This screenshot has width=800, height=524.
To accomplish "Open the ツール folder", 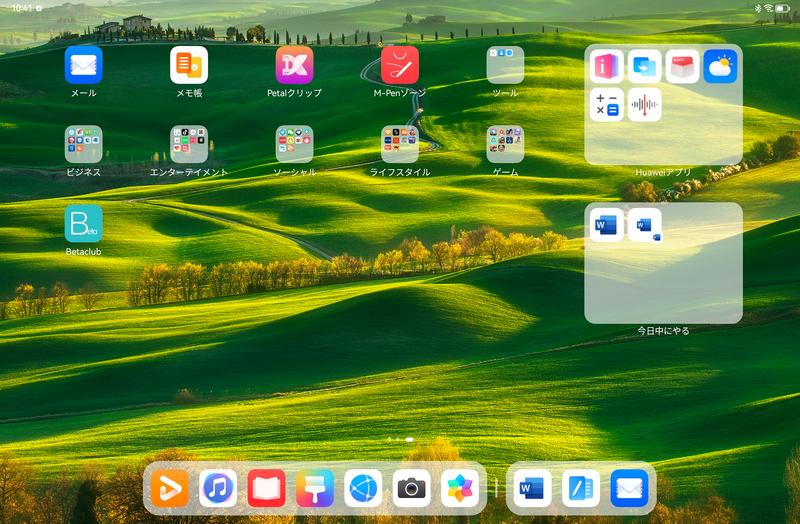I will [x=505, y=65].
